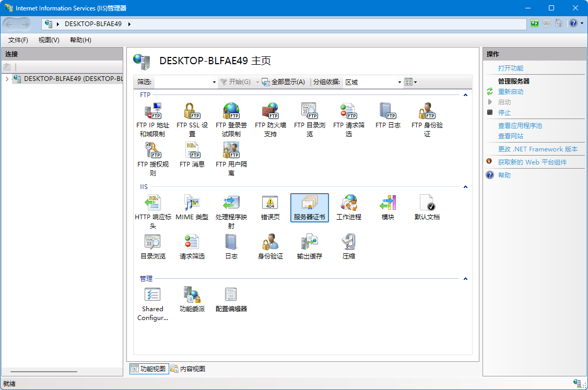Screen dimensions: 588x390
Task: Open 帮助 link in actions pane
Action: (504, 175)
